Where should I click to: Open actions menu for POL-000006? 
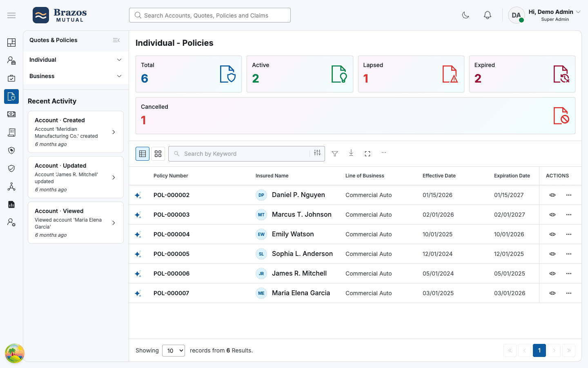click(569, 274)
